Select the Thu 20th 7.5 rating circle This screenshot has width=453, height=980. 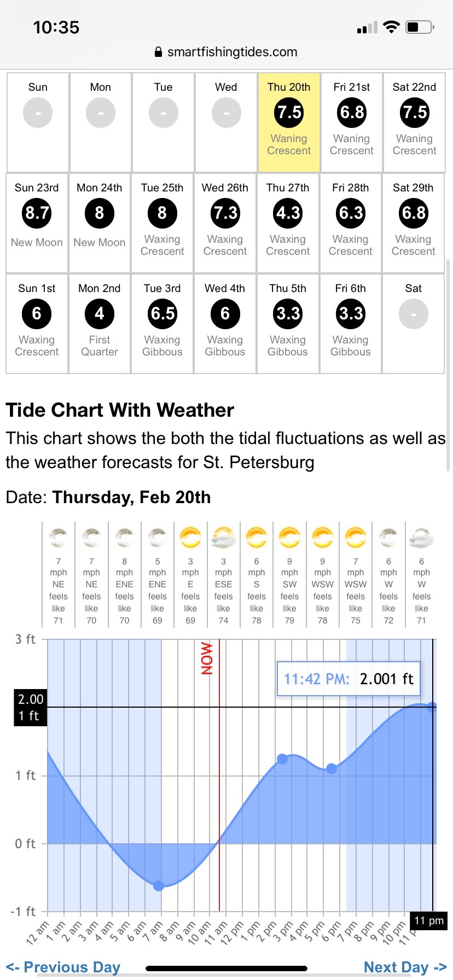(289, 113)
